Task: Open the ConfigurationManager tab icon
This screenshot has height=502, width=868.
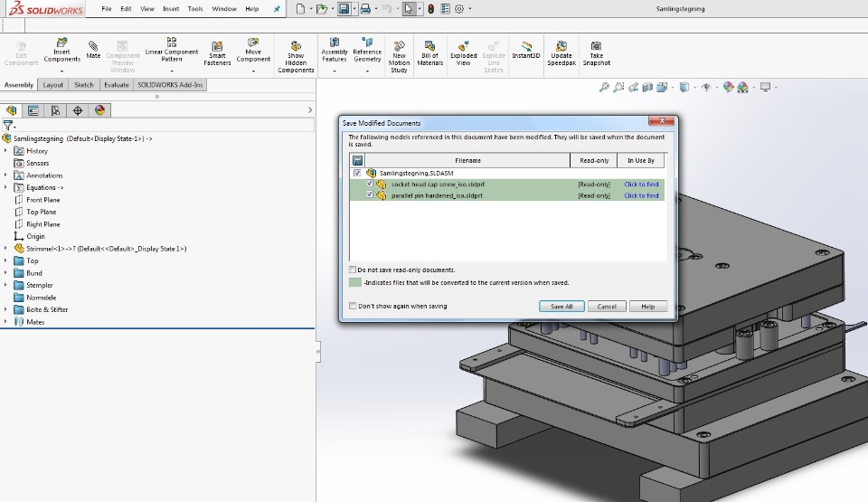Action: click(x=55, y=110)
